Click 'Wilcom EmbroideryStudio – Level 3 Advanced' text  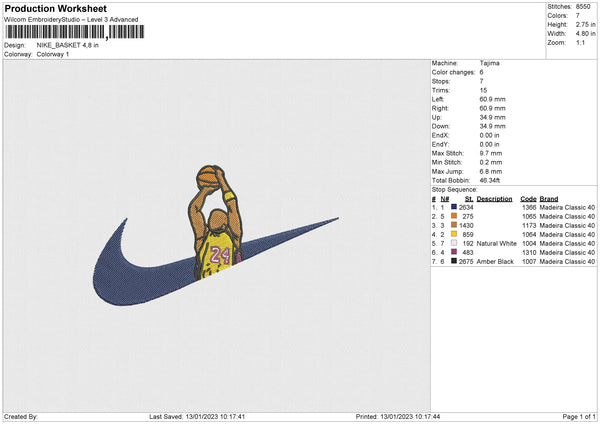(x=71, y=20)
